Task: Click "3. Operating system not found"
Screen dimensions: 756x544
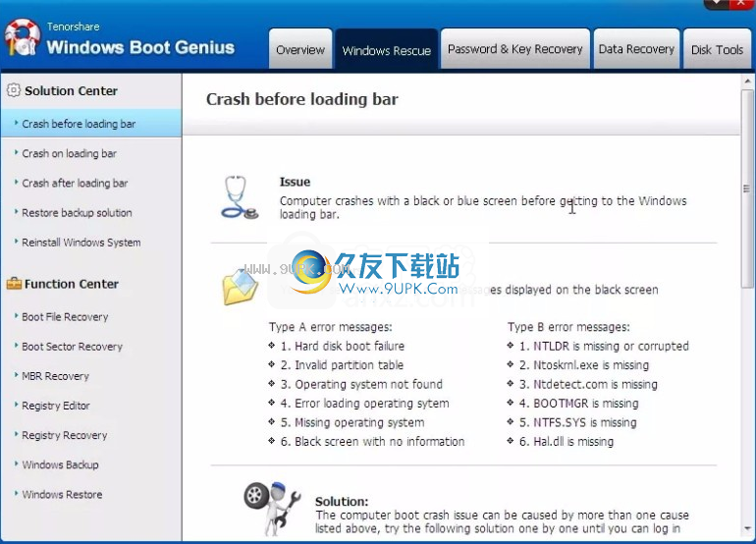Action: coord(361,384)
